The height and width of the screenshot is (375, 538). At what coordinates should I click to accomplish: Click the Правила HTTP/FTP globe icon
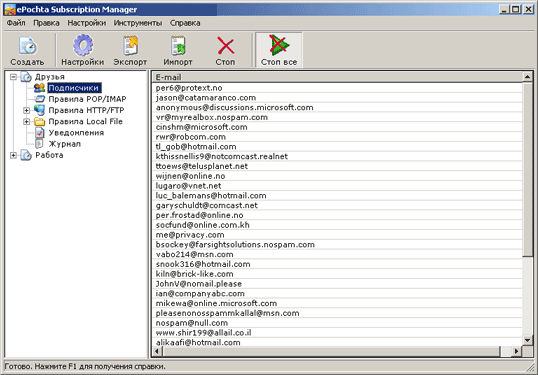(x=39, y=110)
